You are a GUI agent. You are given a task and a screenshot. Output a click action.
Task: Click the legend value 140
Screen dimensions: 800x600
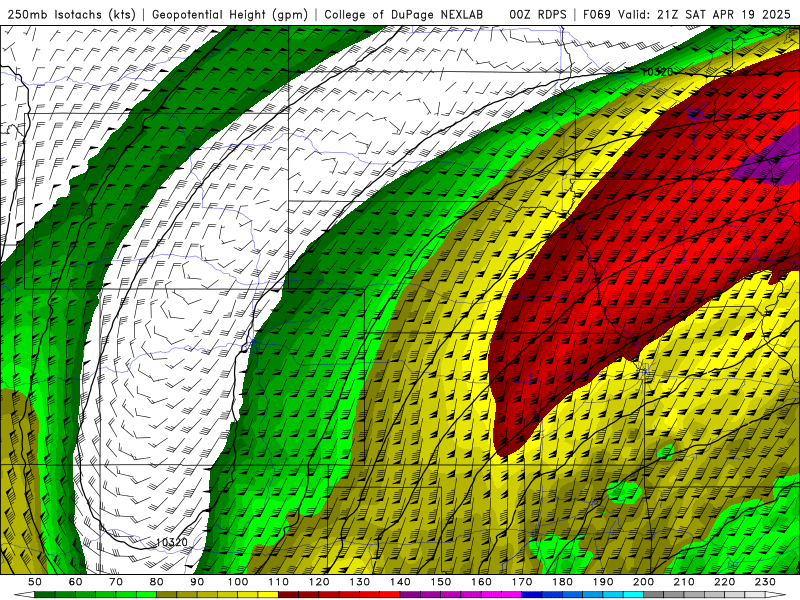pyautogui.click(x=400, y=582)
